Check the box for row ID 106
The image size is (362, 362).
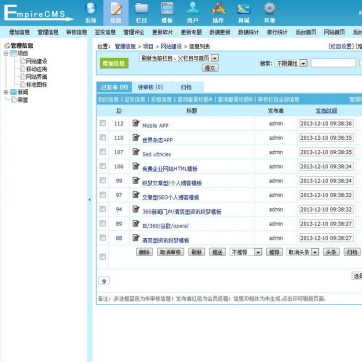tap(103, 166)
